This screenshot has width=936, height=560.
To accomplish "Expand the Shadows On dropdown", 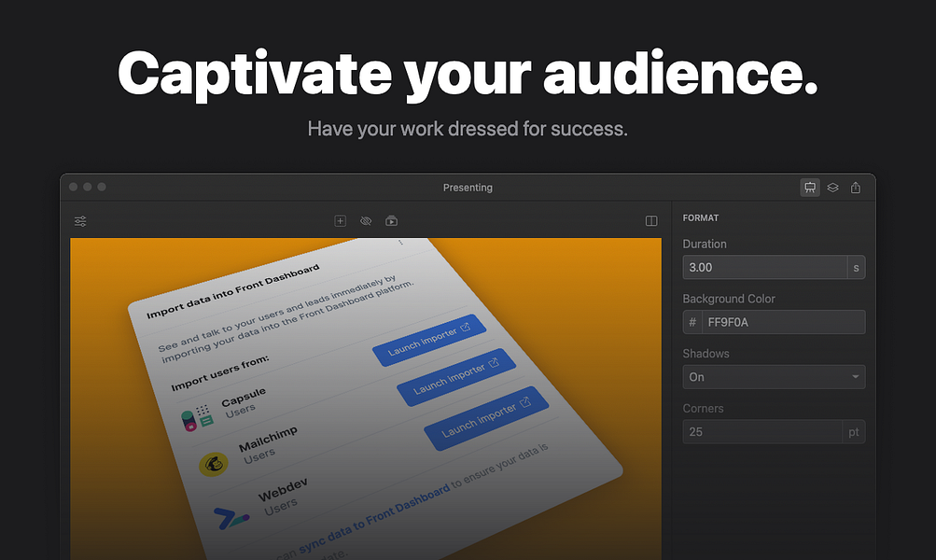I will click(774, 377).
